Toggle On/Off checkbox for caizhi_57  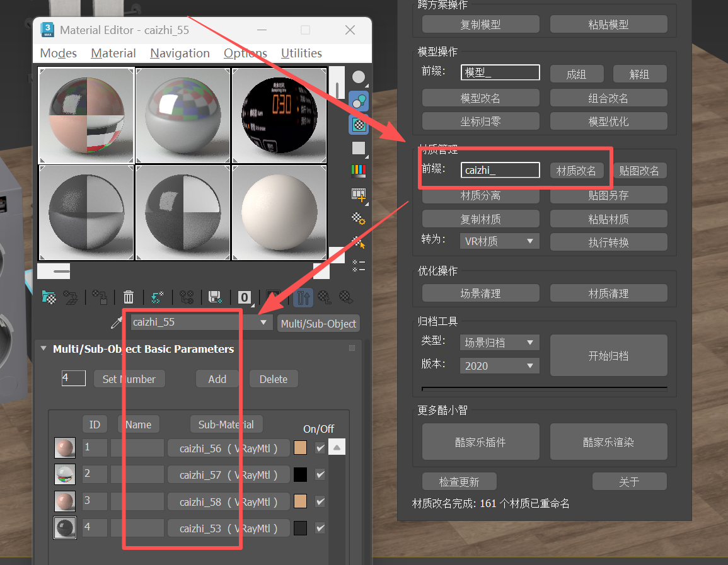[x=320, y=474]
